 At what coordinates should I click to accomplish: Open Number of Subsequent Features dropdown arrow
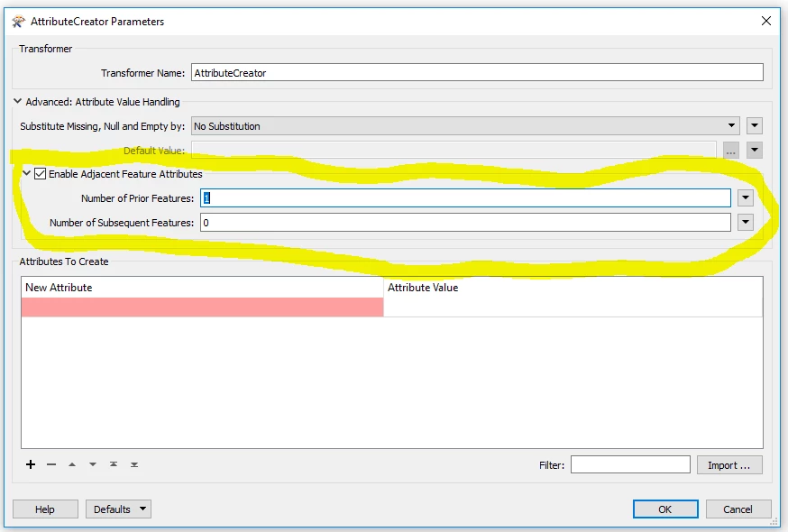[745, 222]
